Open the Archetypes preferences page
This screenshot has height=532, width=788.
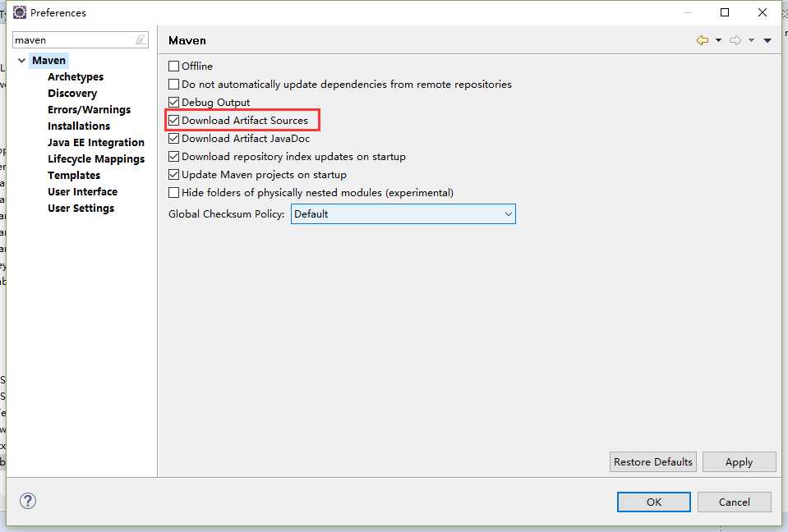point(76,77)
